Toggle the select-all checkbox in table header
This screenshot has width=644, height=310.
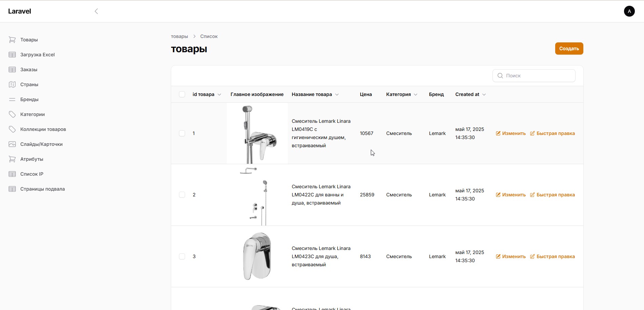coord(182,94)
